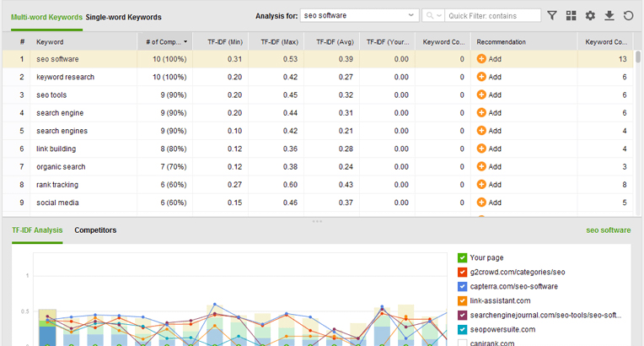This screenshot has width=644, height=346.
Task: Sort by # of Competitors column
Action: point(165,41)
